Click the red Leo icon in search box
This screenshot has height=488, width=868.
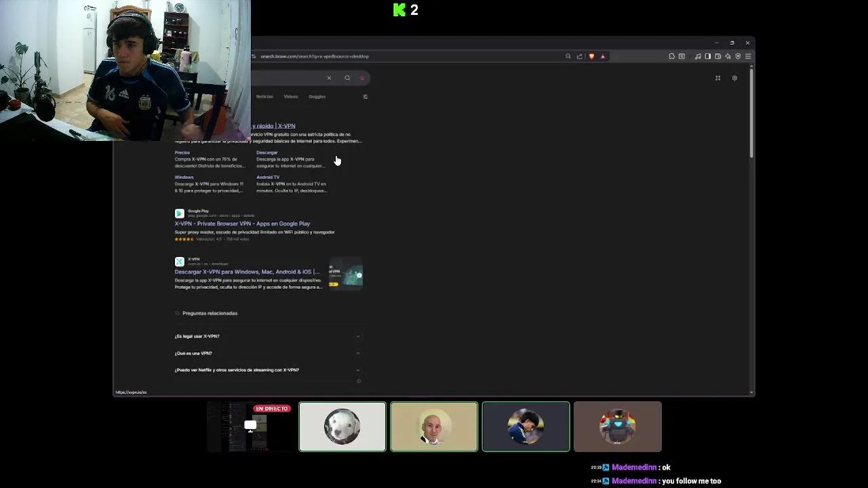point(362,78)
